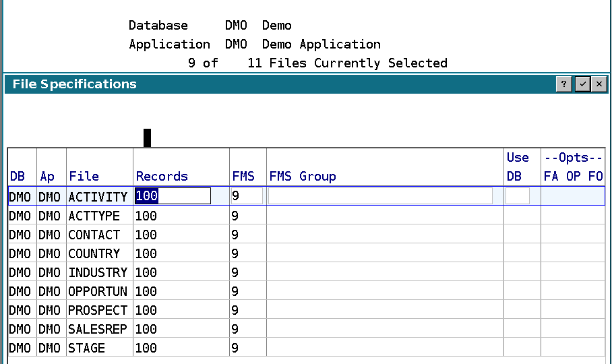Click FMS value 9 for PROSPECT
The width and height of the screenshot is (612, 364).
235,310
